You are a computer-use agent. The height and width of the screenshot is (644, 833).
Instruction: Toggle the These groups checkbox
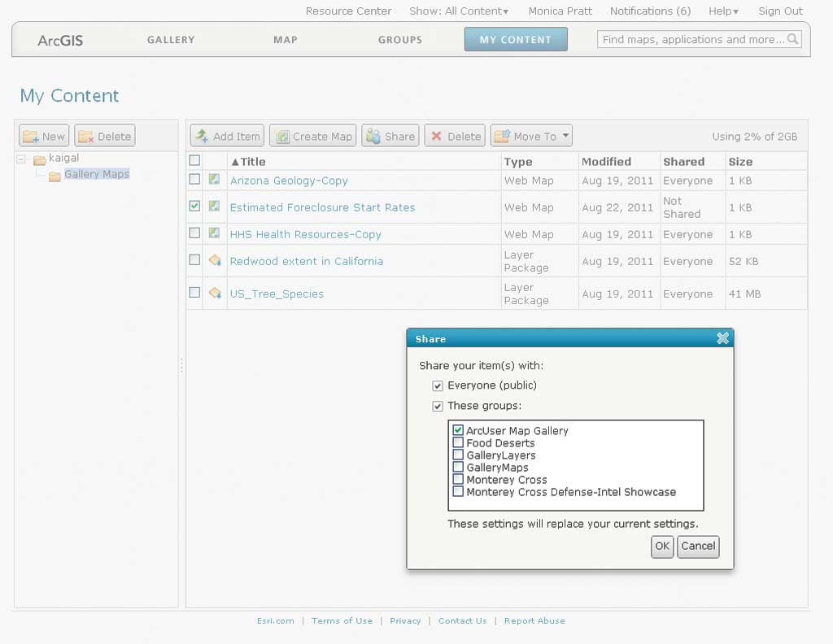[x=437, y=406]
